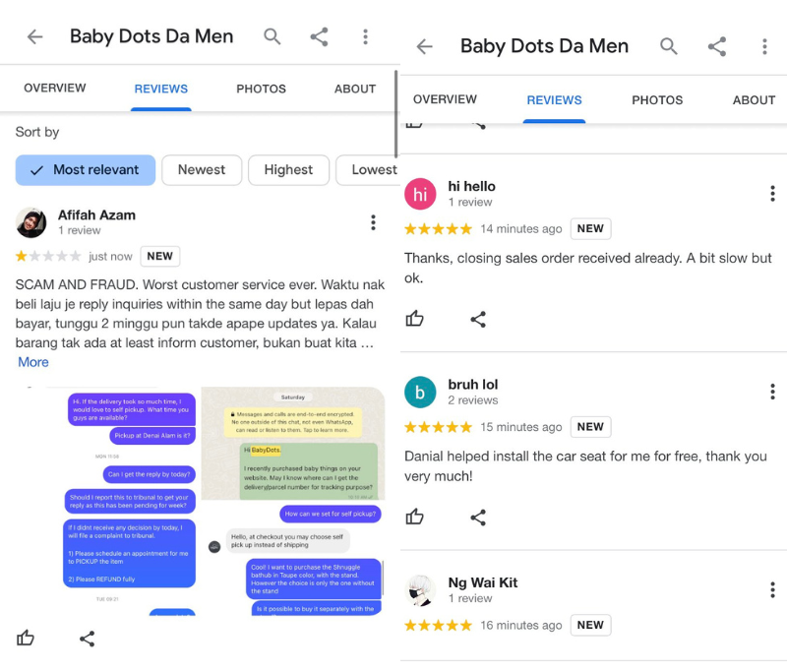Image resolution: width=787 pixels, height=672 pixels.
Task: Click left panel vertical scrollbar
Action: point(396,114)
